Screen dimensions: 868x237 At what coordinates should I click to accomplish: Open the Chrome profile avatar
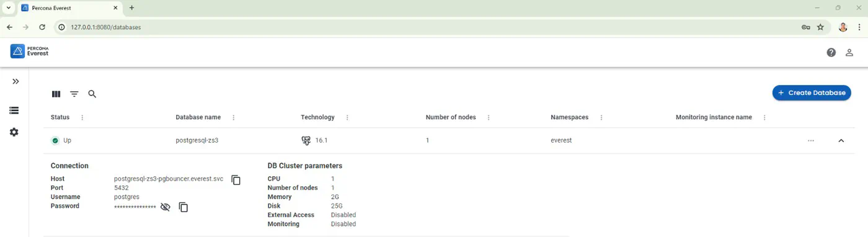point(843,27)
